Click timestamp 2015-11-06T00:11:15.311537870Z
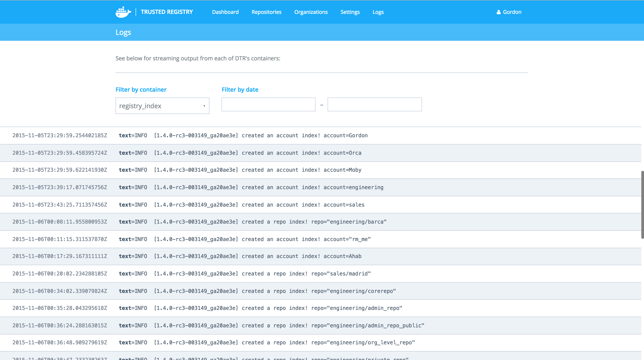Image resolution: width=644 pixels, height=360 pixels. point(60,239)
